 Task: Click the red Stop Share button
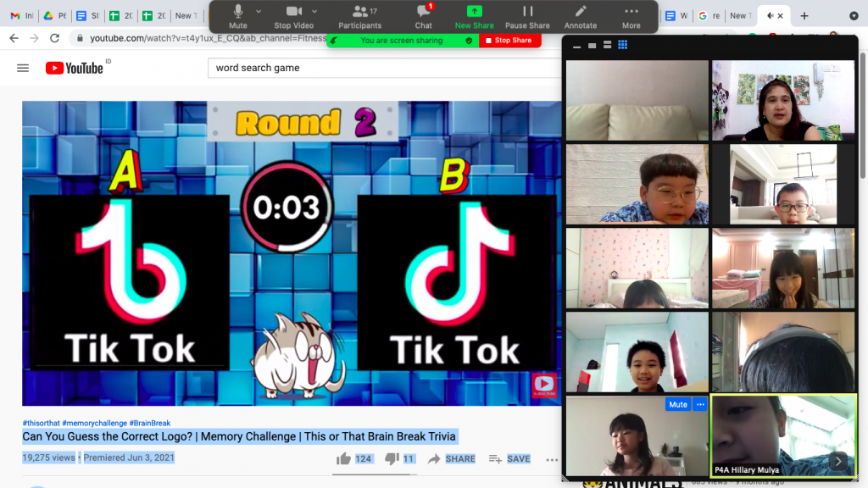click(x=509, y=40)
